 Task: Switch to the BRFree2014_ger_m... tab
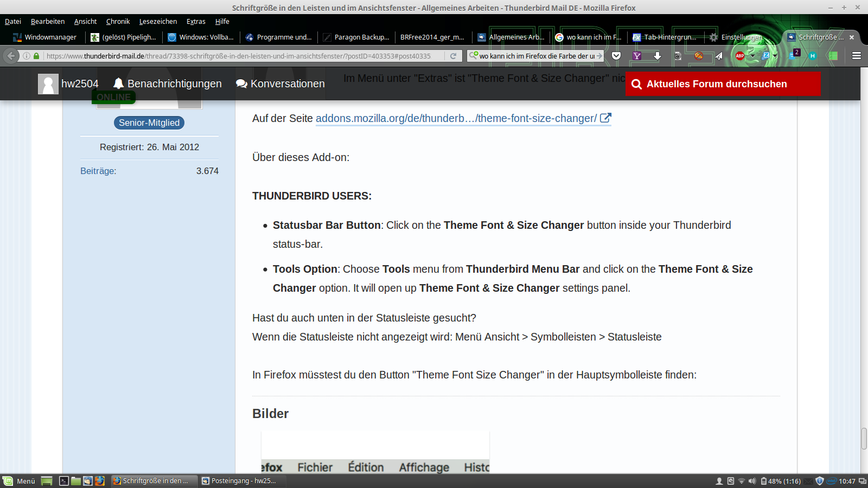[432, 37]
